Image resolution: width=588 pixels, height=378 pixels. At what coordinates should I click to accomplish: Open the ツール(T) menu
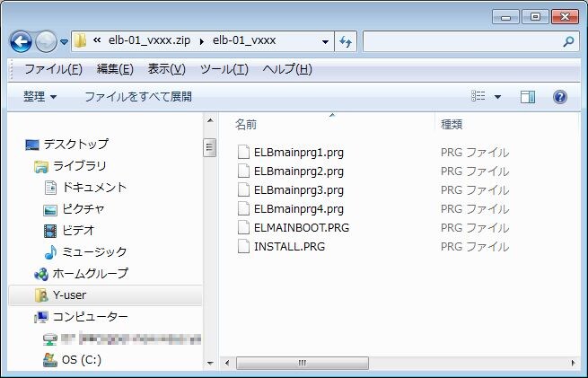[224, 69]
